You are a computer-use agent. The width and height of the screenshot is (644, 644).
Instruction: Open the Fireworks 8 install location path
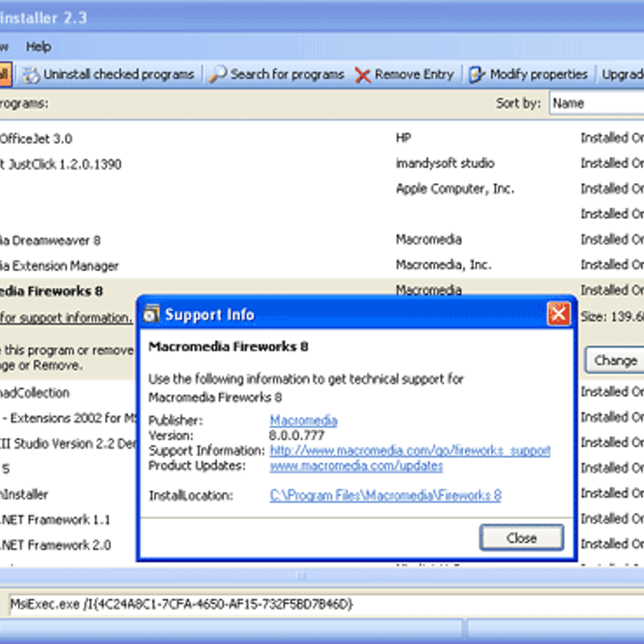385,495
